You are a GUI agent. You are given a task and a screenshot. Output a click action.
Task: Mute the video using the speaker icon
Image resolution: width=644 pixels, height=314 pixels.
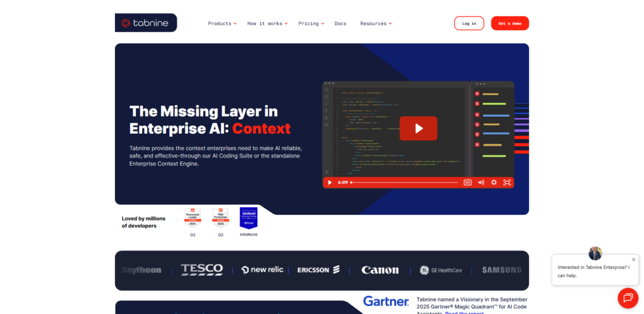coord(480,183)
